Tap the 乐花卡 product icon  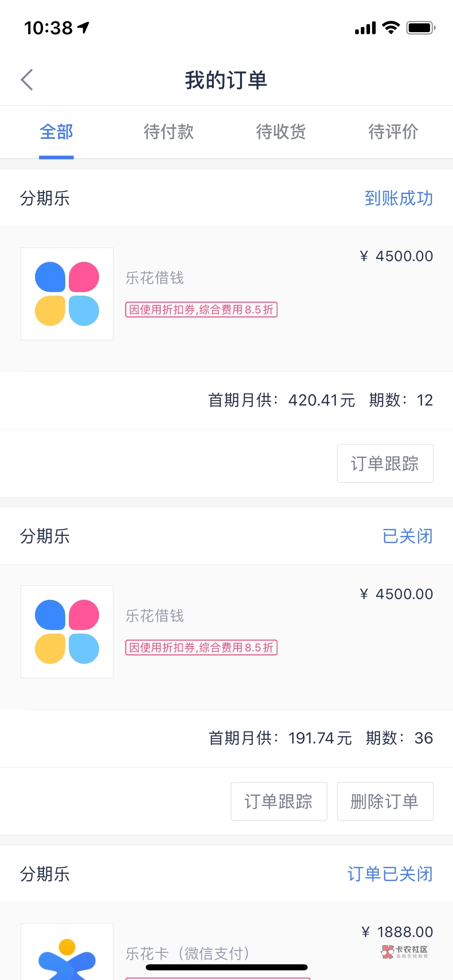coord(67,957)
